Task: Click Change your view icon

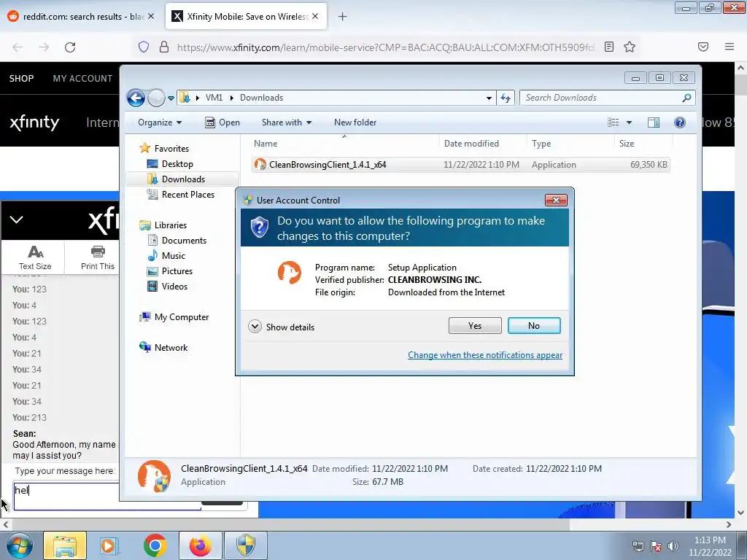Action: (x=613, y=122)
